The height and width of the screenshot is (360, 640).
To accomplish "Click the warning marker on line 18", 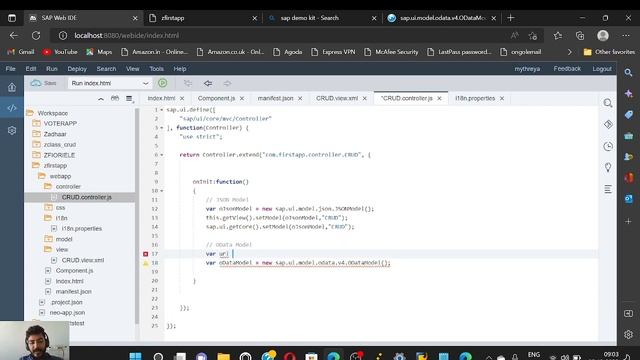I will coord(145,263).
